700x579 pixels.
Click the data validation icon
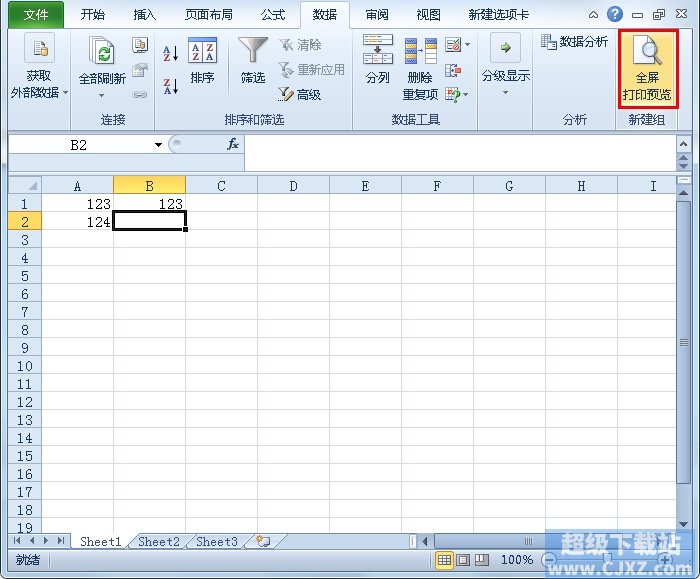pyautogui.click(x=453, y=45)
